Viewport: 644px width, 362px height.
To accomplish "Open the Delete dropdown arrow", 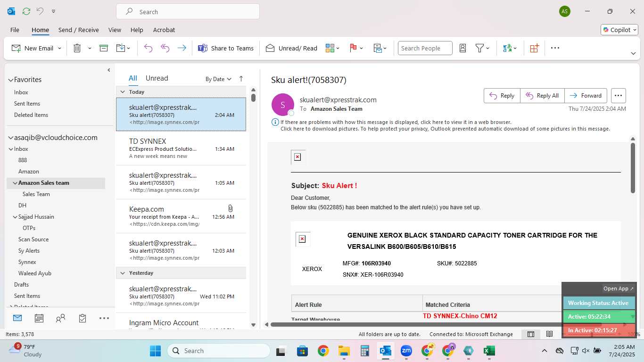I will click(90, 48).
